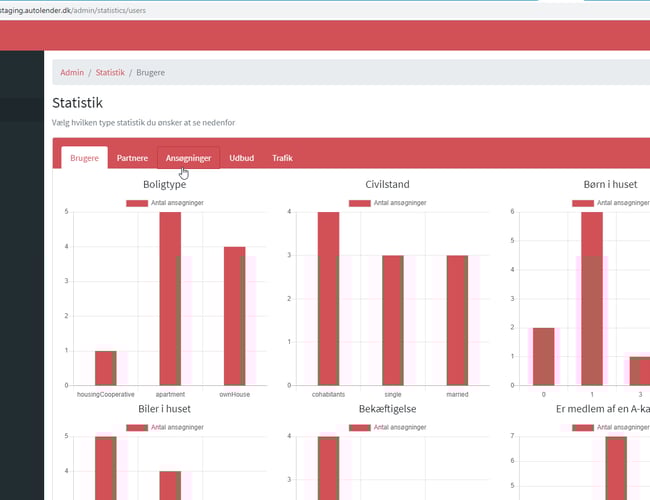650x500 pixels.
Task: Click the single bar in Civilstand chart
Action: coord(392,320)
